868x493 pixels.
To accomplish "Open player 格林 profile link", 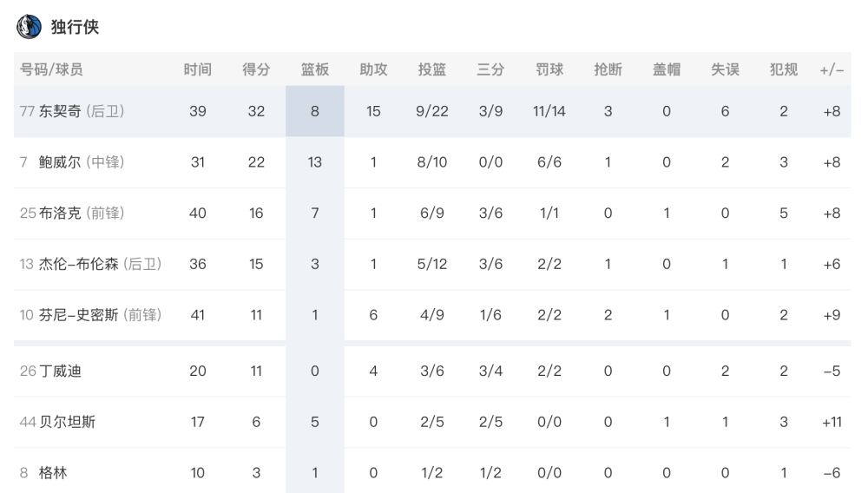I will click(53, 472).
